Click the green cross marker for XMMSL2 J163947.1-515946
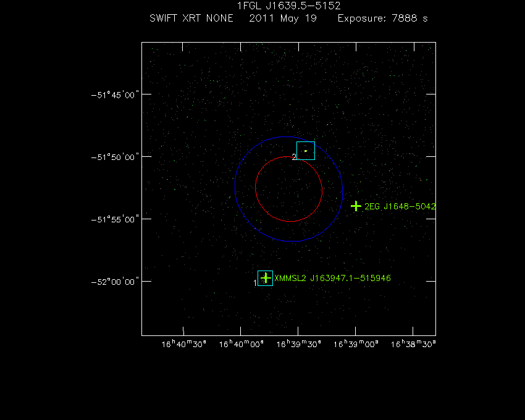 coord(266,278)
